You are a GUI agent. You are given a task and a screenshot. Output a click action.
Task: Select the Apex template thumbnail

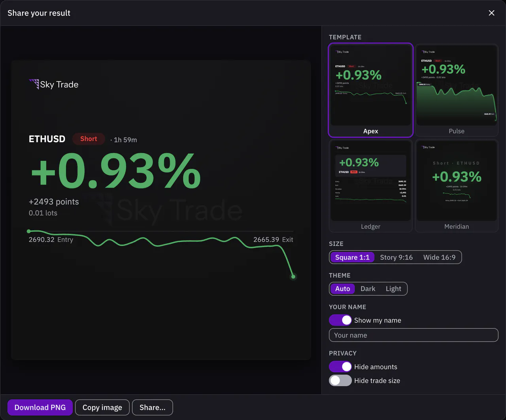click(371, 90)
